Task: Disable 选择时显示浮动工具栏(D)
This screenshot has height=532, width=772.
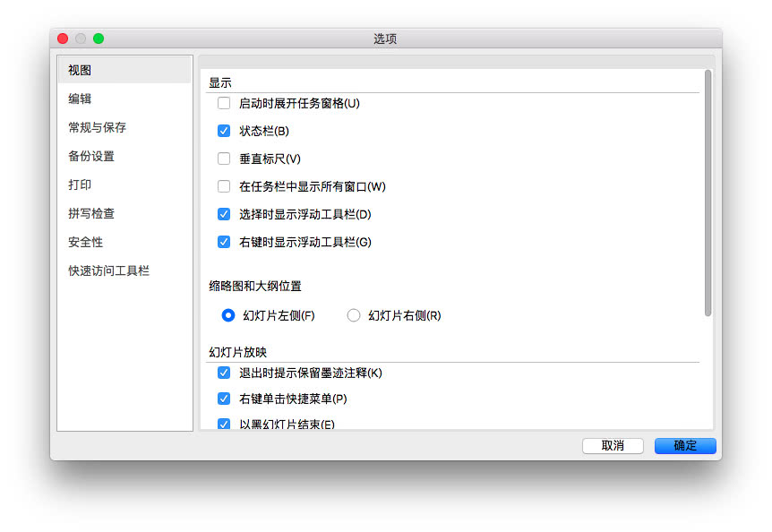Action: click(x=224, y=214)
